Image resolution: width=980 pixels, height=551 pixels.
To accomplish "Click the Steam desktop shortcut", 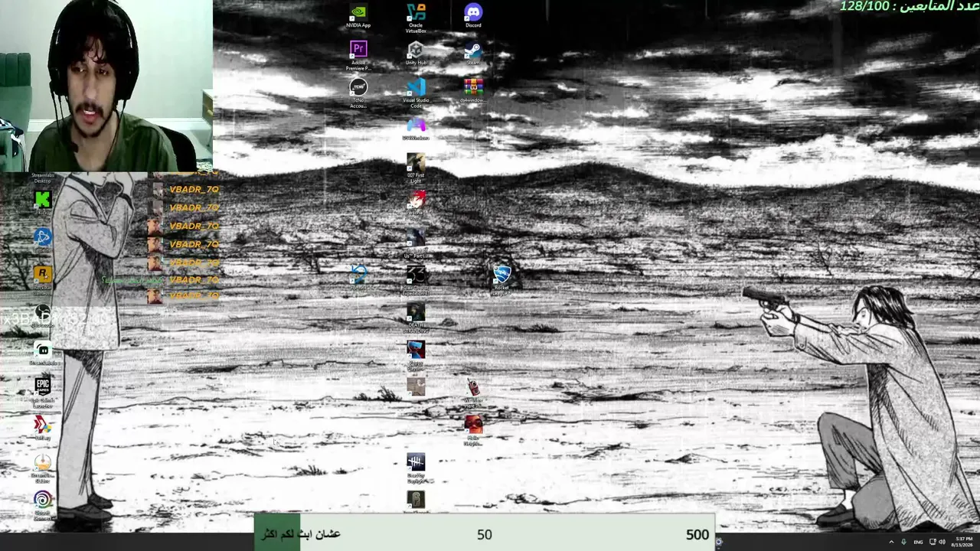I will click(x=473, y=54).
